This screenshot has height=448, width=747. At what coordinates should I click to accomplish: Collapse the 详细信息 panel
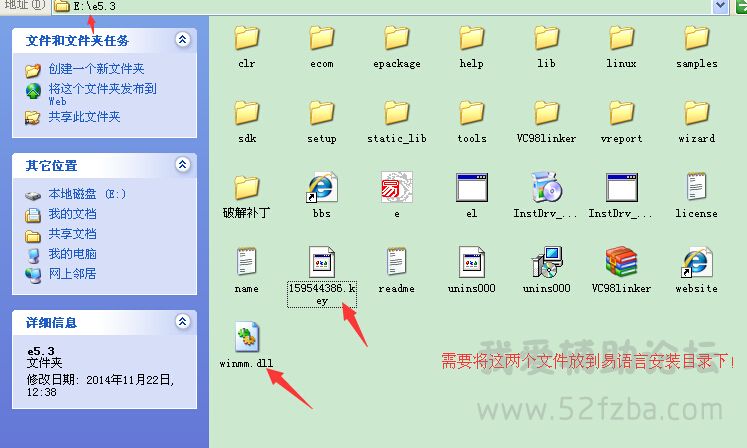[182, 321]
